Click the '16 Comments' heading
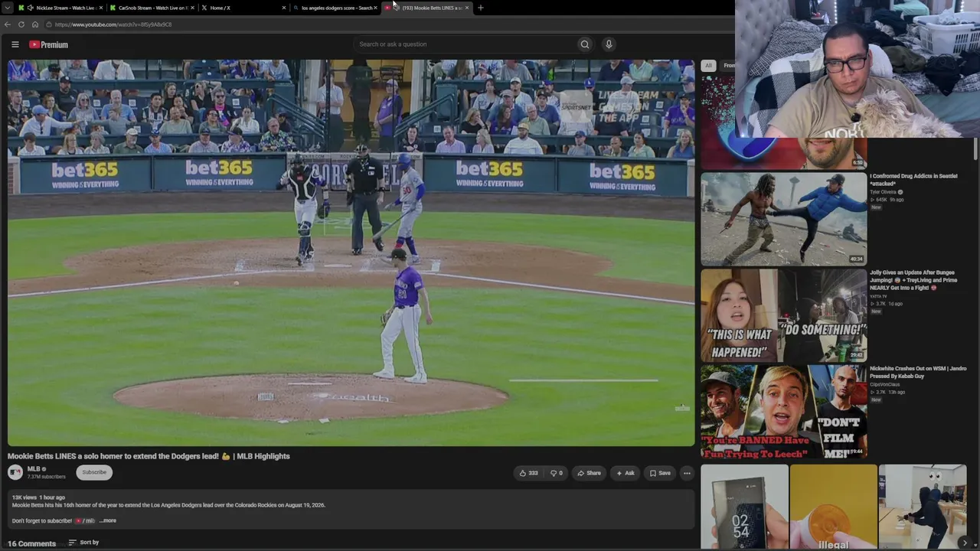Image resolution: width=980 pixels, height=551 pixels. point(32,543)
